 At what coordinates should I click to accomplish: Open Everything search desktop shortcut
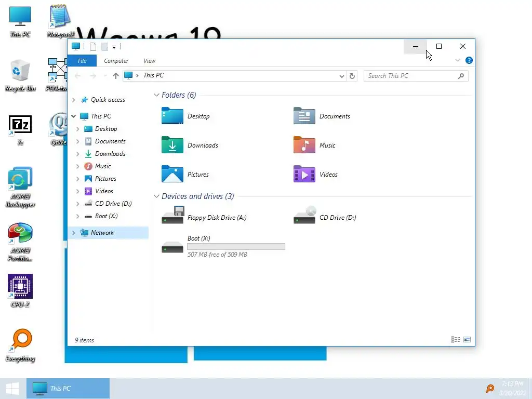coord(20,345)
